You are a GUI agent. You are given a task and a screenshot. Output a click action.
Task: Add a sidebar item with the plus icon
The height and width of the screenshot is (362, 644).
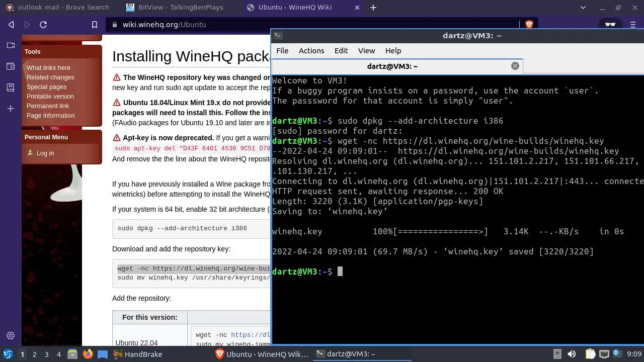pos(11,109)
